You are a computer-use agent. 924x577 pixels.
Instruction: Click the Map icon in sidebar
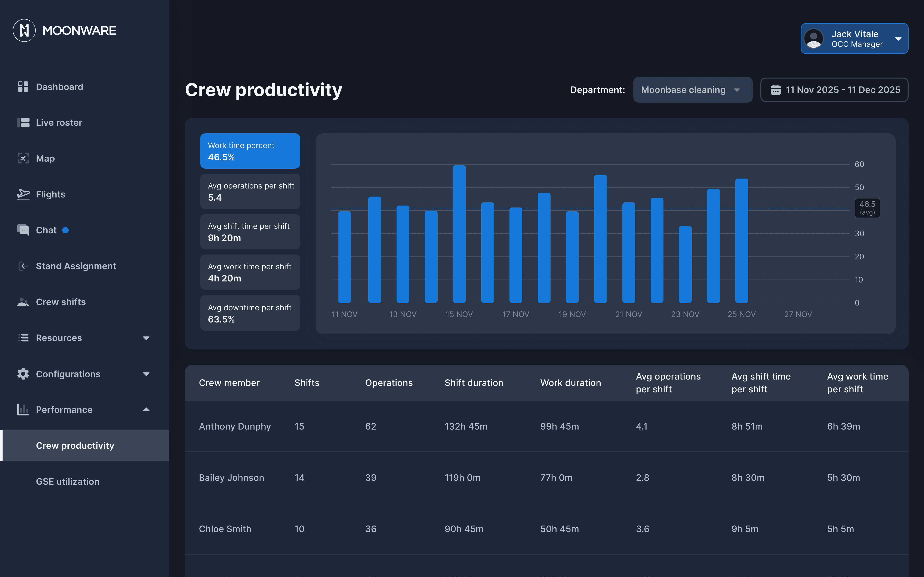[x=23, y=158]
